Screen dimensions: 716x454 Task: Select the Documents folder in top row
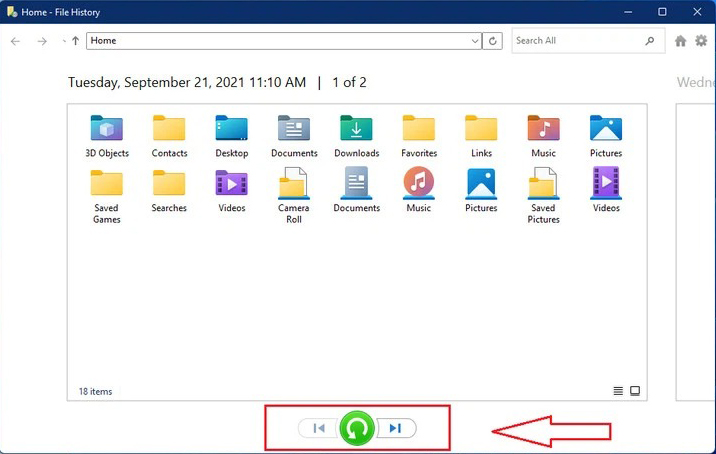294,137
